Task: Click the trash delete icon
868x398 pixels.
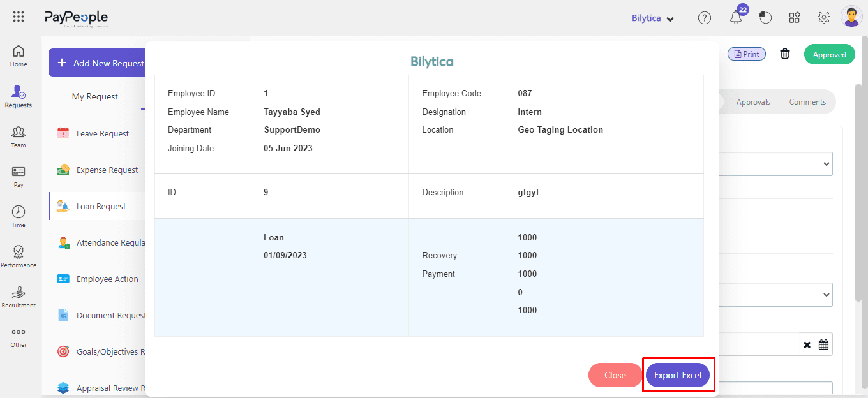Action: tap(785, 54)
